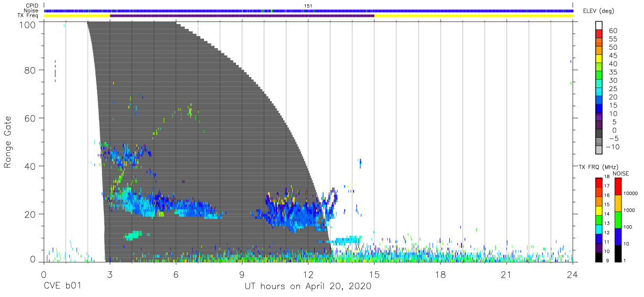This screenshot has height=297, width=644.
Task: Click the Range Gate y-axis title
Action: (x=8, y=142)
